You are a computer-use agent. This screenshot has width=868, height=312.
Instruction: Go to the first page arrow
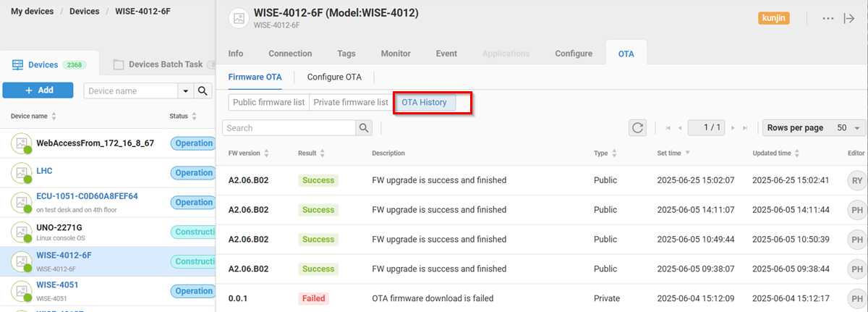point(668,128)
